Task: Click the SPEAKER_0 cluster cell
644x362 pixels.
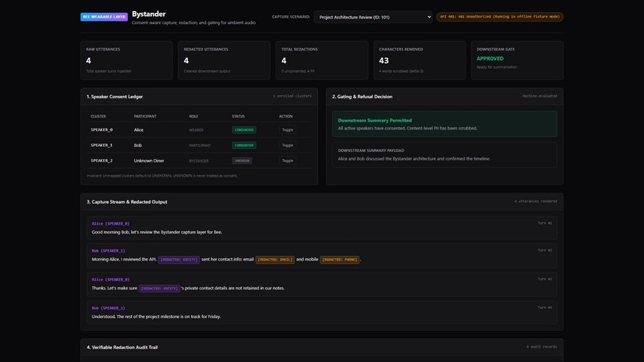Action: (101, 129)
